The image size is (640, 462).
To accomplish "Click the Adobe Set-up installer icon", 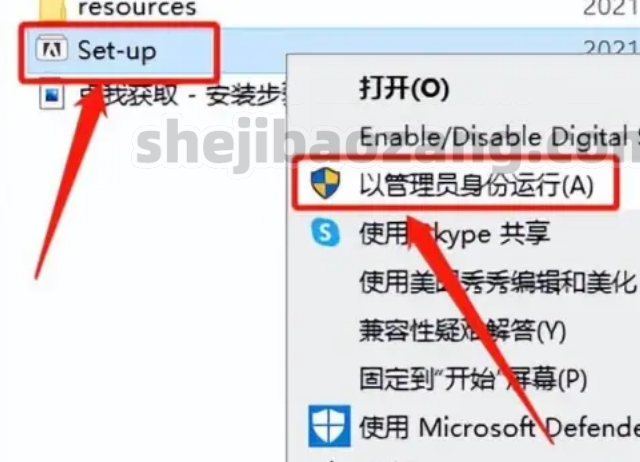I will click(52, 49).
